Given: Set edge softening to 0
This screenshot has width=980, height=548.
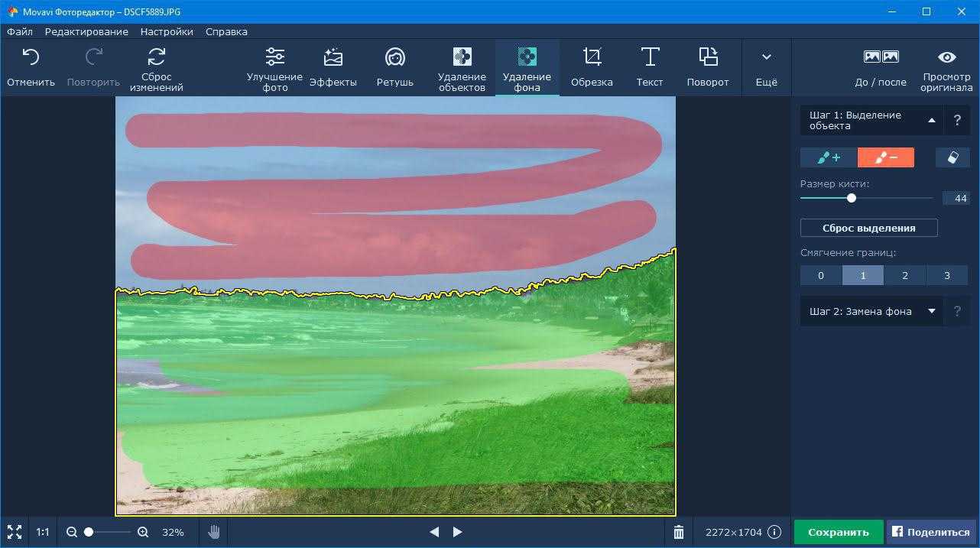Looking at the screenshot, I should [x=821, y=275].
